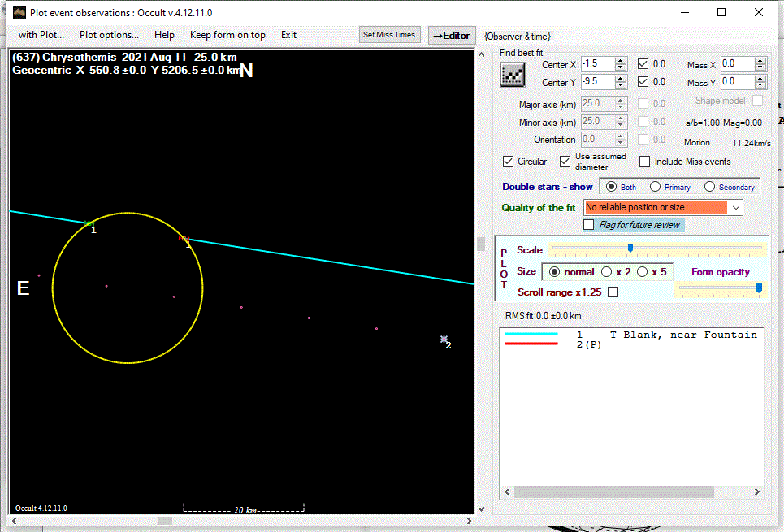This screenshot has height=532, width=784.
Task: Select the Primary double star option
Action: pos(655,187)
